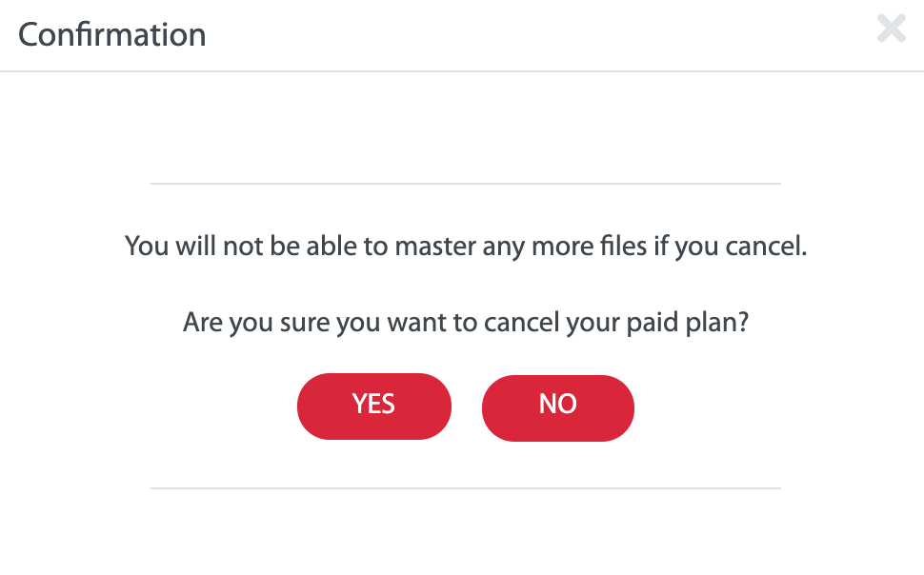Select the Confirmation title text
This screenshot has height=575, width=924.
tap(112, 35)
